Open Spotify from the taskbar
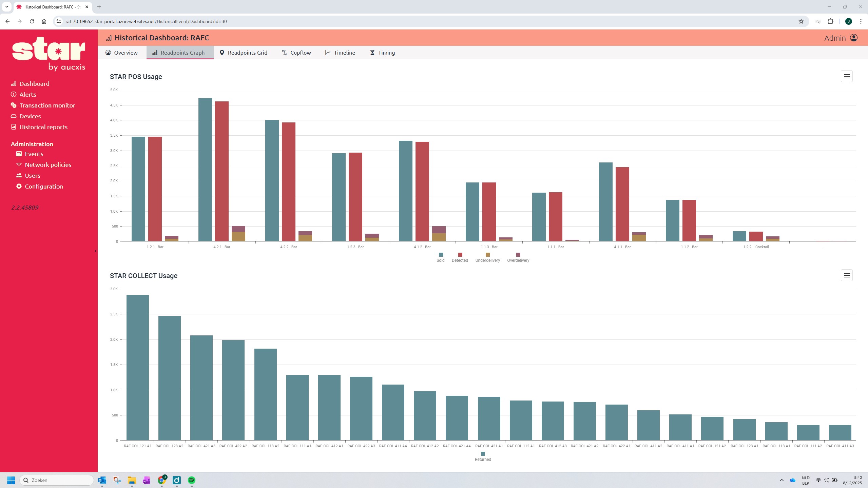This screenshot has width=868, height=488. pyautogui.click(x=192, y=480)
